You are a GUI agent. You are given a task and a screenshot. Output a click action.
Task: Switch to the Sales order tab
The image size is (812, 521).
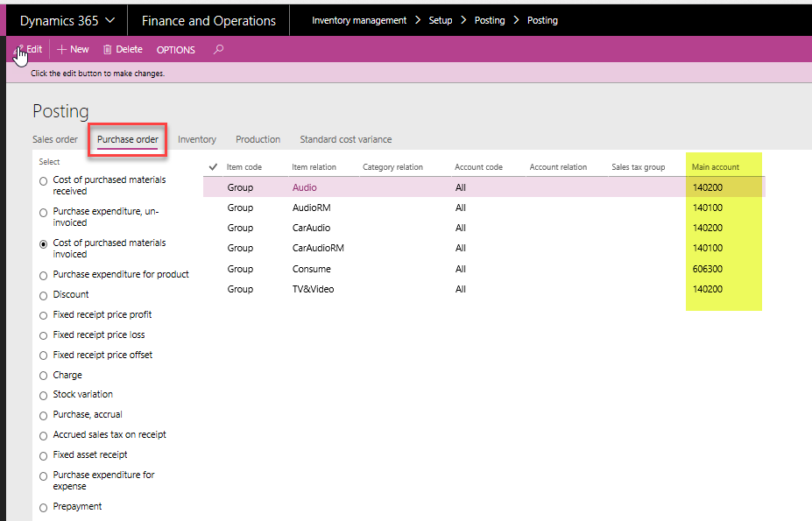click(x=55, y=139)
